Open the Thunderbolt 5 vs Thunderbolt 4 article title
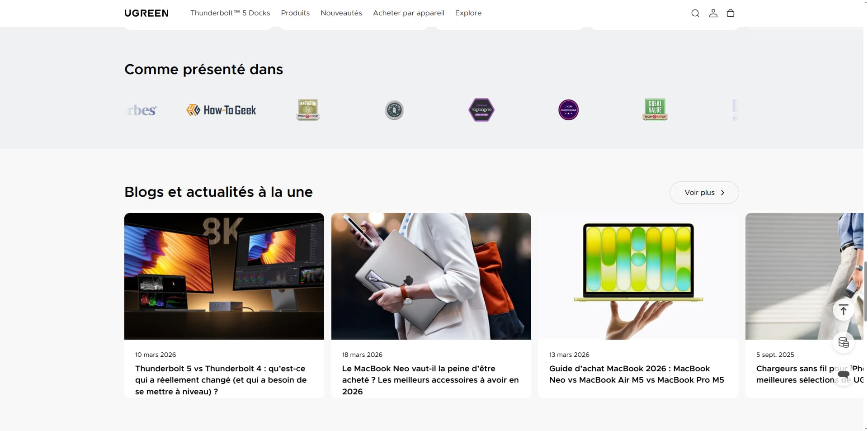The height and width of the screenshot is (431, 868). tap(221, 380)
